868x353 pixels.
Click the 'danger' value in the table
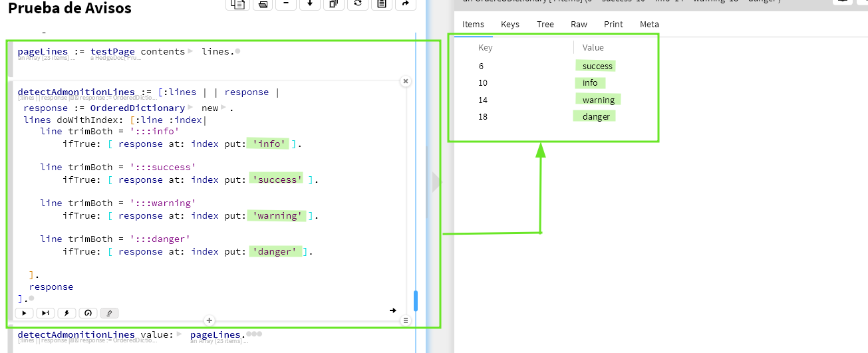(596, 116)
